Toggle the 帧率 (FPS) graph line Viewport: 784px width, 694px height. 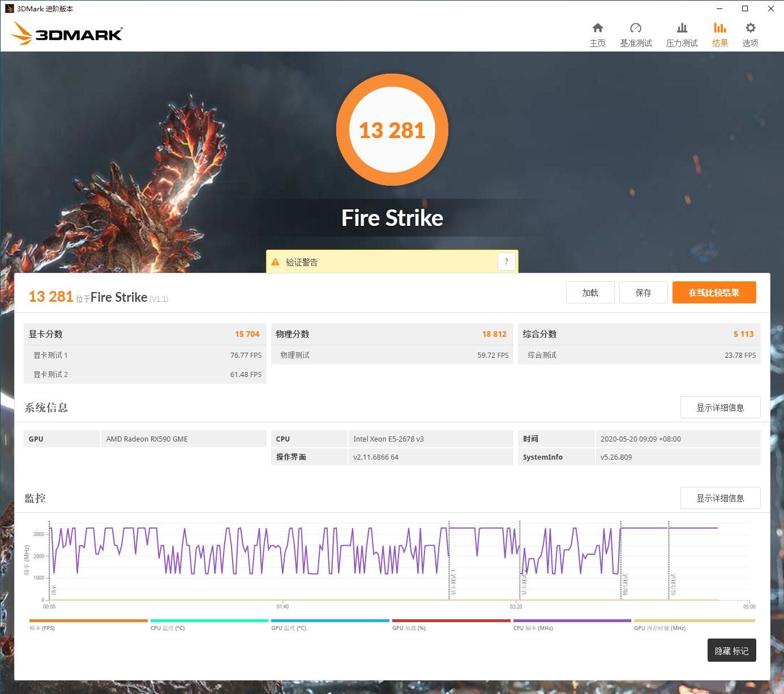point(88,620)
